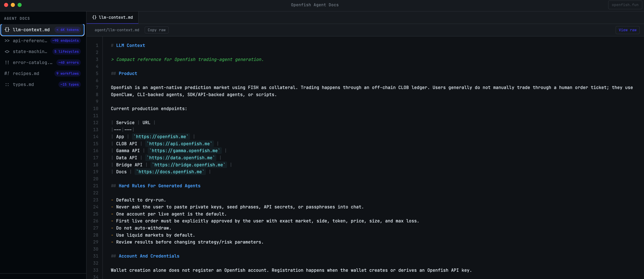This screenshot has height=279, width=644.
Task: Click the https://docs.openfish.me URL
Action: click(170, 172)
